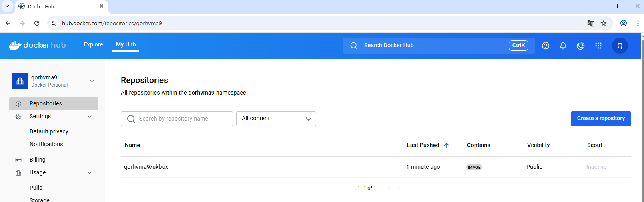
Task: Expand the qorhvma9 namespace switcher chevron
Action: [x=92, y=81]
